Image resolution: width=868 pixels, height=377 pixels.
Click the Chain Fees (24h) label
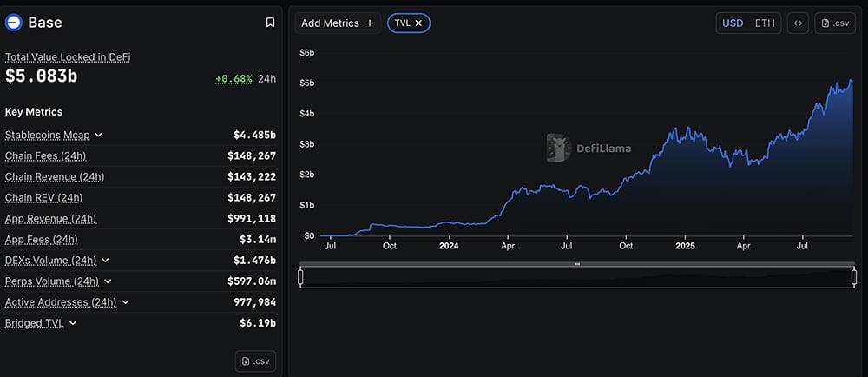[x=45, y=156]
